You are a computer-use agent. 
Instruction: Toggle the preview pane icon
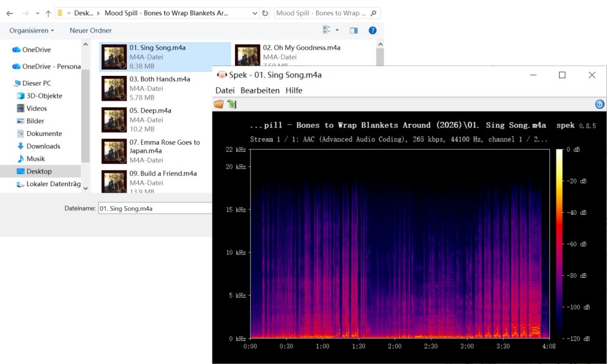click(353, 30)
